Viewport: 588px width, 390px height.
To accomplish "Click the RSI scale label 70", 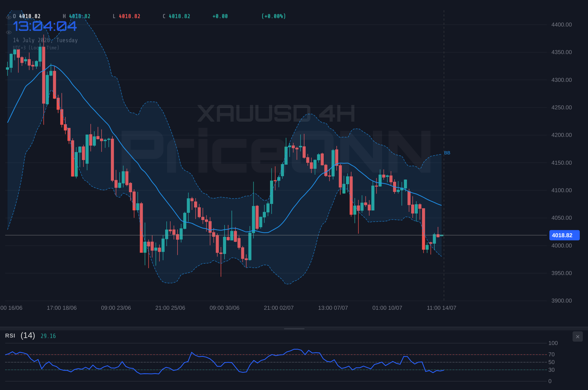I will [551, 354].
